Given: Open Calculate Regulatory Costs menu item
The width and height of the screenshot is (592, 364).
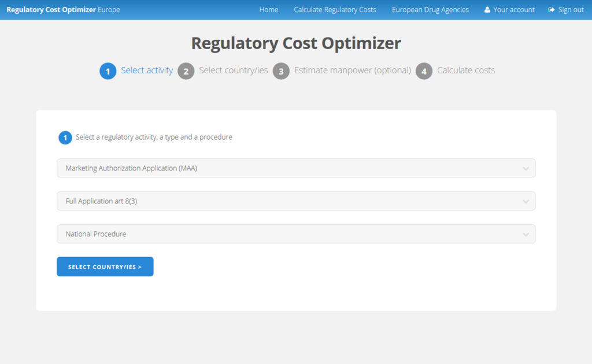Looking at the screenshot, I should (335, 9).
